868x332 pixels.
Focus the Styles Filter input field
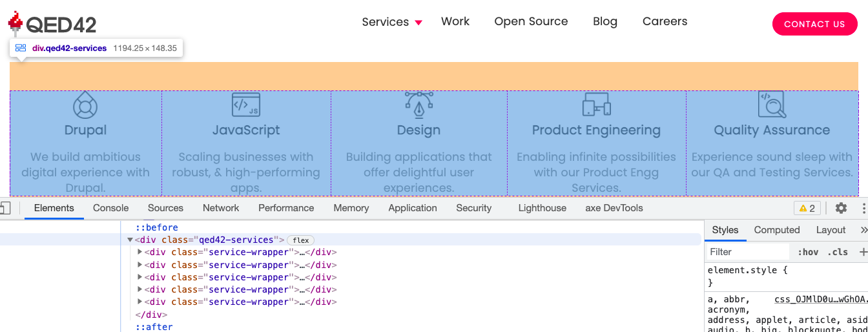[748, 252]
